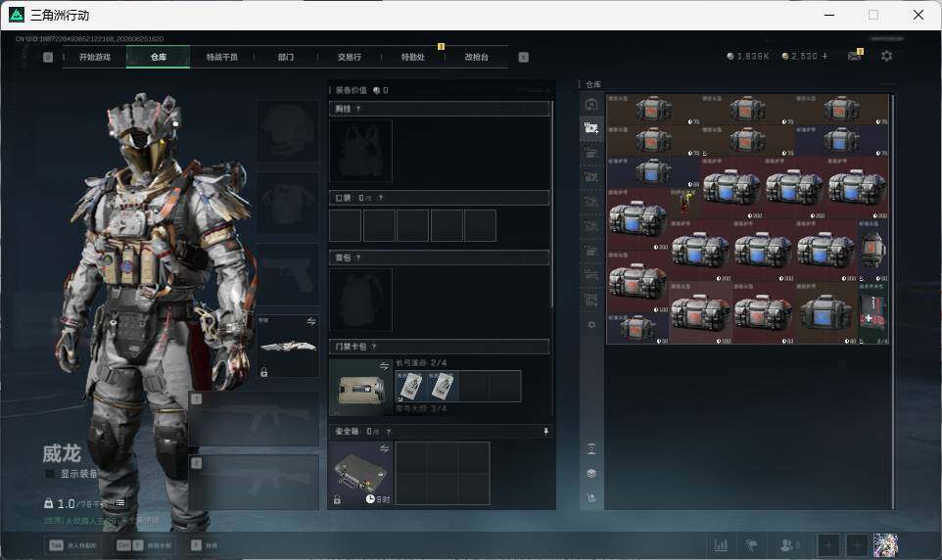Open the mail envelope icon

854,56
